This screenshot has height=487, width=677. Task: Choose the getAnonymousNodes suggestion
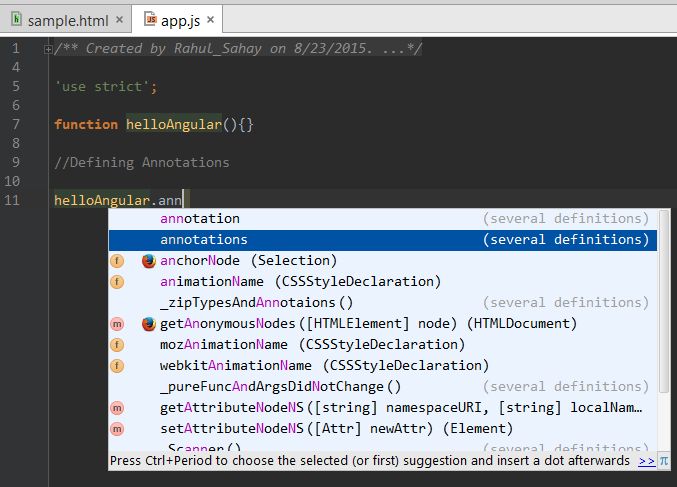click(x=383, y=324)
